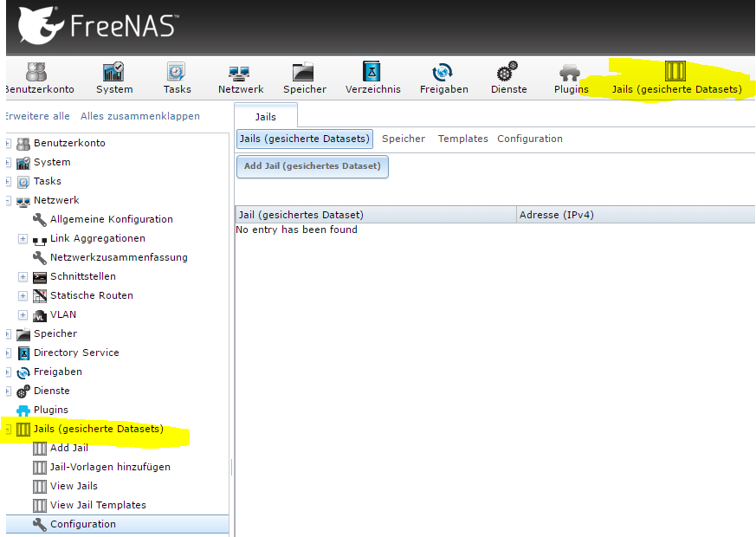Open Statische Routen icon in tree

pos(40,295)
